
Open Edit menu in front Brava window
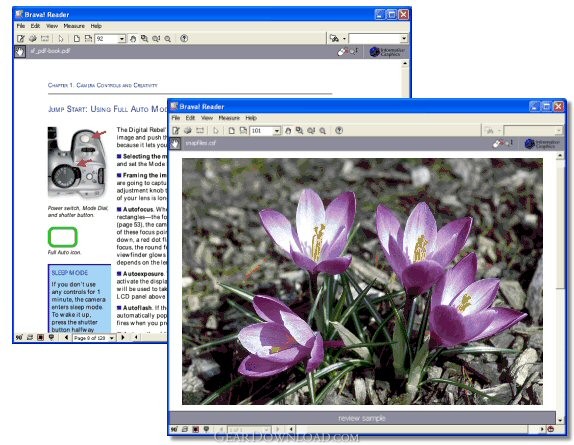[x=190, y=118]
